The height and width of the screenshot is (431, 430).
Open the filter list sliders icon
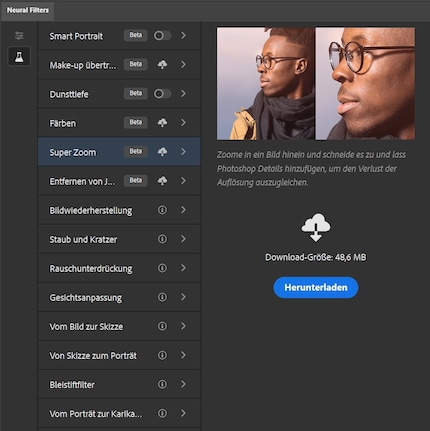[19, 35]
